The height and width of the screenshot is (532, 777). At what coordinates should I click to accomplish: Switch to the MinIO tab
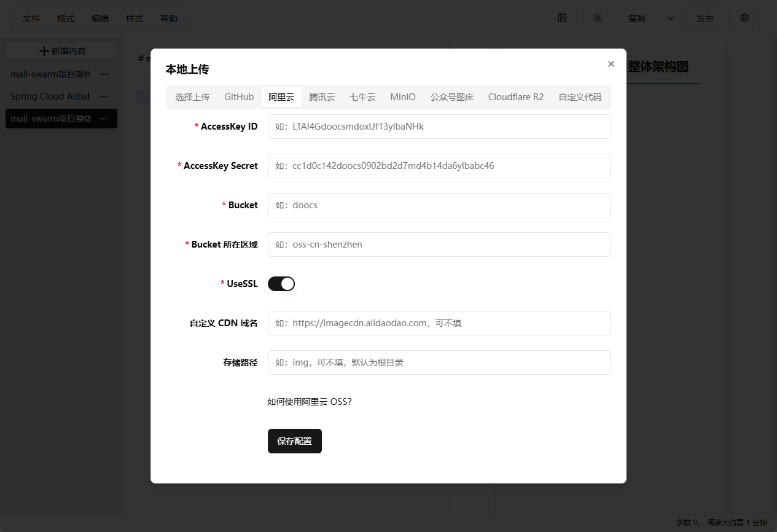pos(402,97)
